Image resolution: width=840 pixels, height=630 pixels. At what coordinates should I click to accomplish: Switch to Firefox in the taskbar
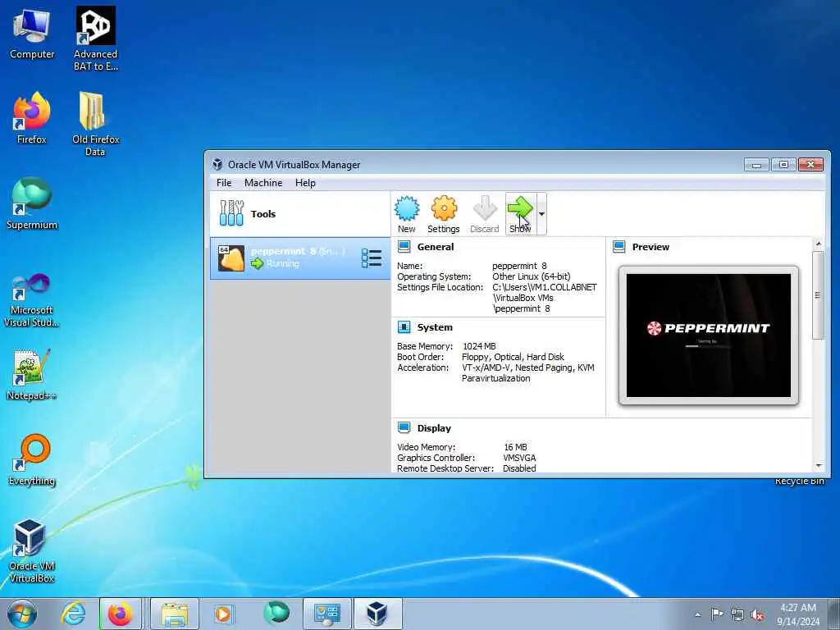click(x=120, y=614)
